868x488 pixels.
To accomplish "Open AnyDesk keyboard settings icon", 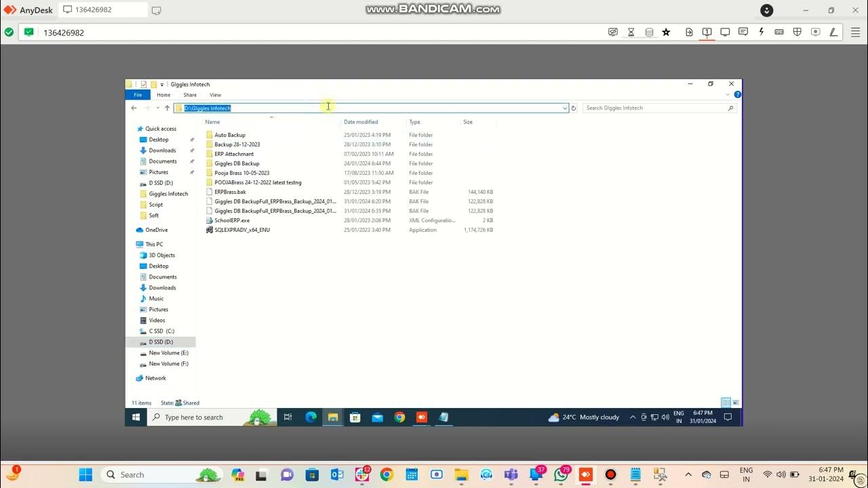I will pyautogui.click(x=779, y=32).
